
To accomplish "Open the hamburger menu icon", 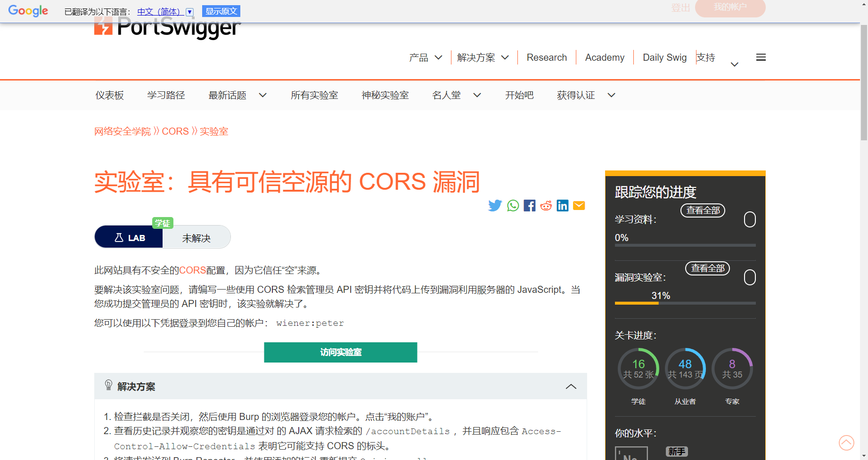I will (761, 57).
